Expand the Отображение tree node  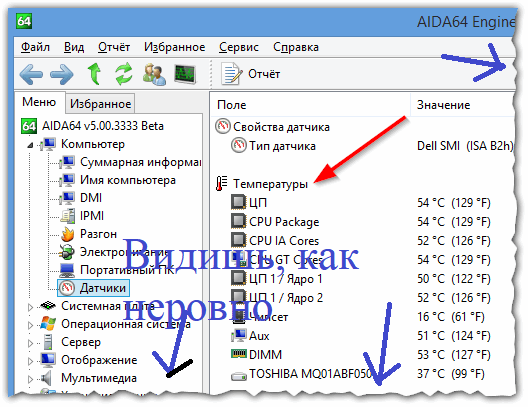tap(30, 361)
